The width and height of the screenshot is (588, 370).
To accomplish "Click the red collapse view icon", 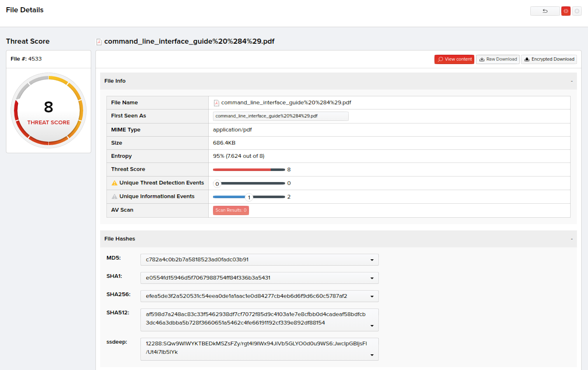I will click(x=566, y=11).
